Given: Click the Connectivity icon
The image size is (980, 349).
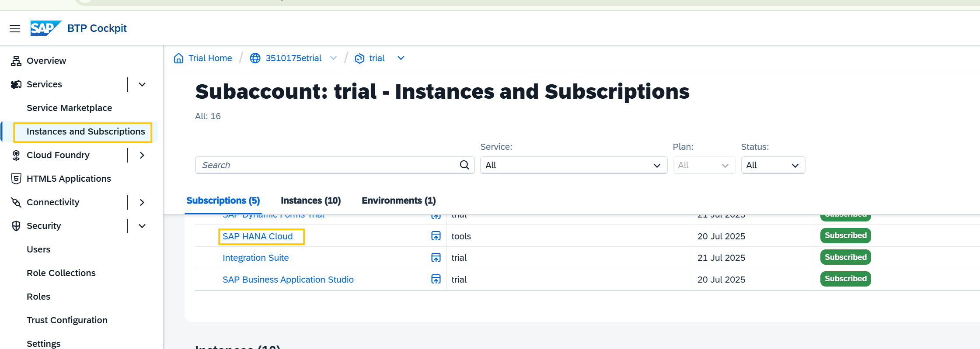Looking at the screenshot, I should 16,202.
